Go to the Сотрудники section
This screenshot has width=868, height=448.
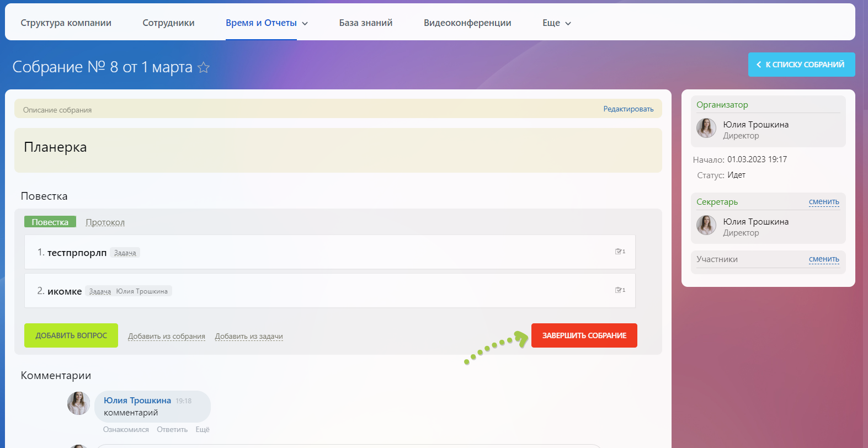[x=168, y=23]
